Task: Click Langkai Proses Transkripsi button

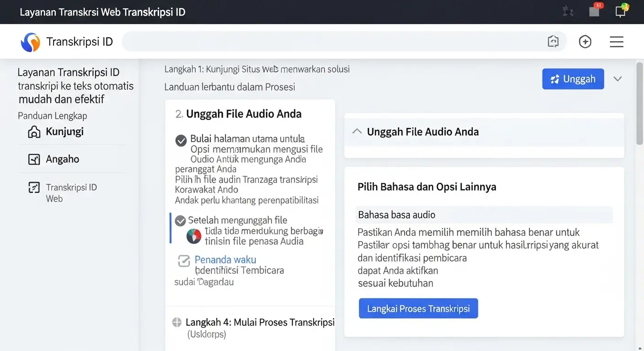Action: [x=419, y=308]
